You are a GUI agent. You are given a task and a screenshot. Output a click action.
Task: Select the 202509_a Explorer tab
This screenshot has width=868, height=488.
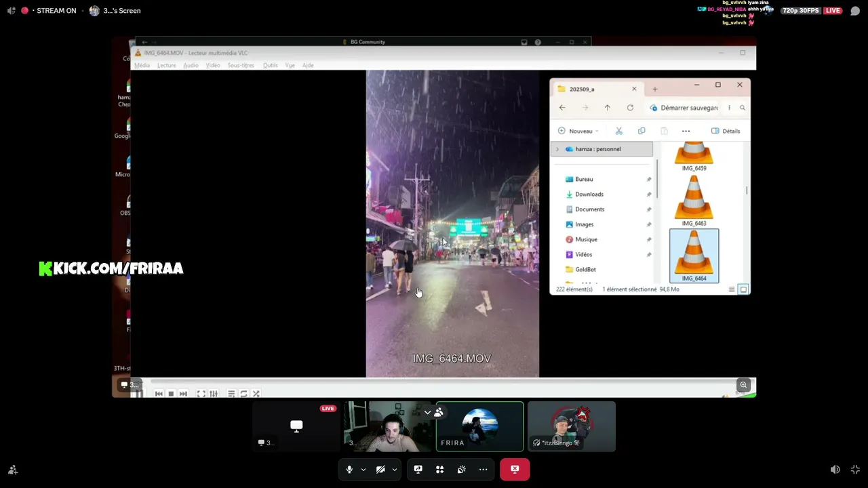tap(595, 89)
